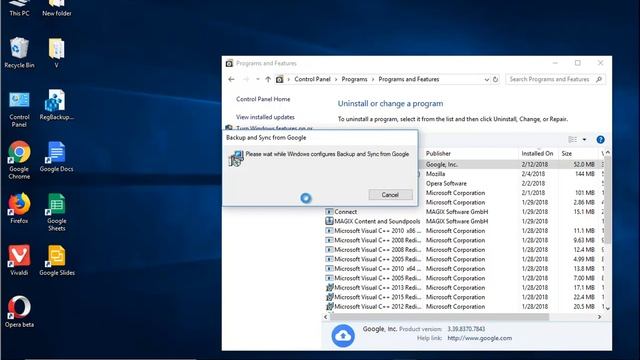This screenshot has width=640, height=360.
Task: Select Microsoft Visual C++ 2010 x86 row
Action: pyautogui.click(x=464, y=231)
